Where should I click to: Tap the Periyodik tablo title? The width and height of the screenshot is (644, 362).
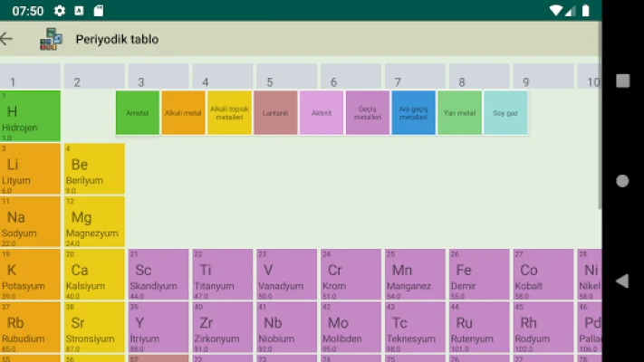point(117,40)
